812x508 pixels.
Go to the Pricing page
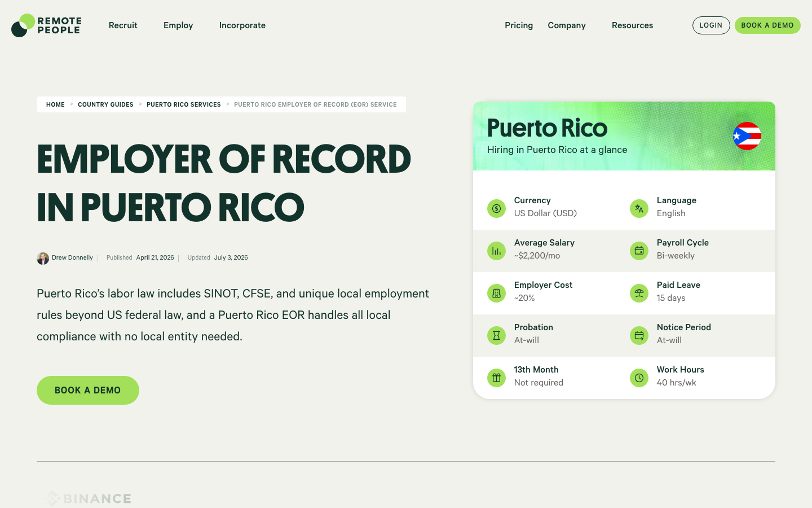pyautogui.click(x=519, y=25)
